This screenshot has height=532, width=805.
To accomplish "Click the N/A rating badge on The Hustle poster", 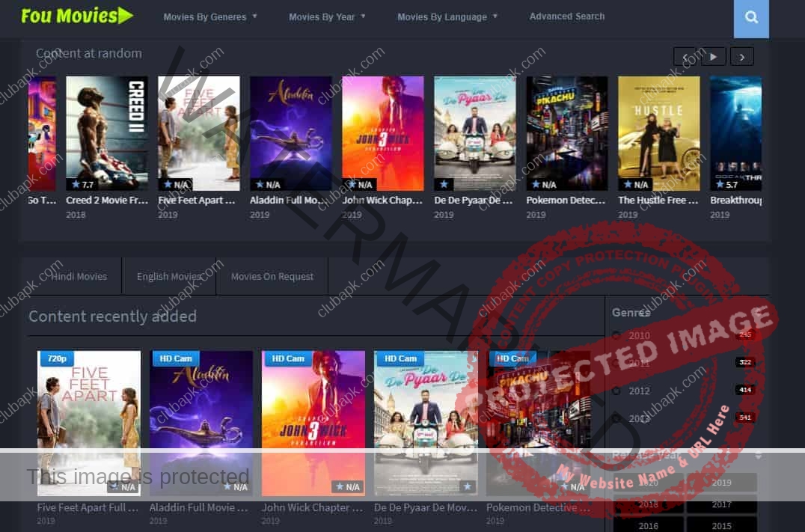I will pyautogui.click(x=636, y=184).
